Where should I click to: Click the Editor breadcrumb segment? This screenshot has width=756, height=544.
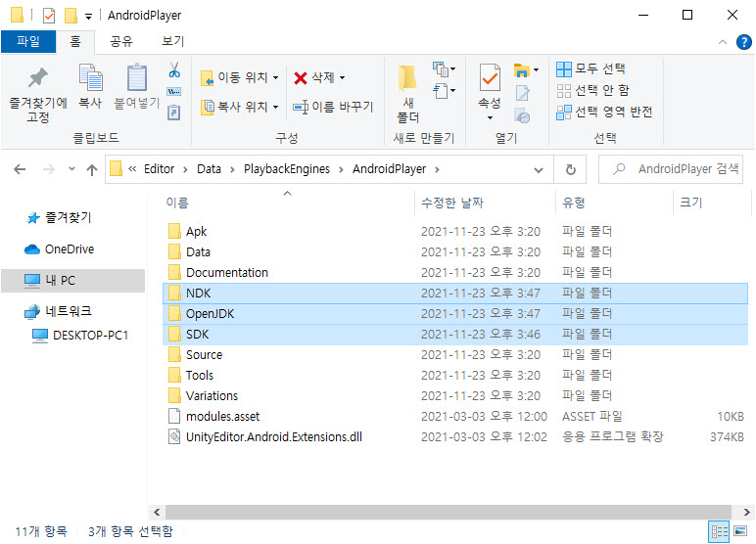[159, 169]
